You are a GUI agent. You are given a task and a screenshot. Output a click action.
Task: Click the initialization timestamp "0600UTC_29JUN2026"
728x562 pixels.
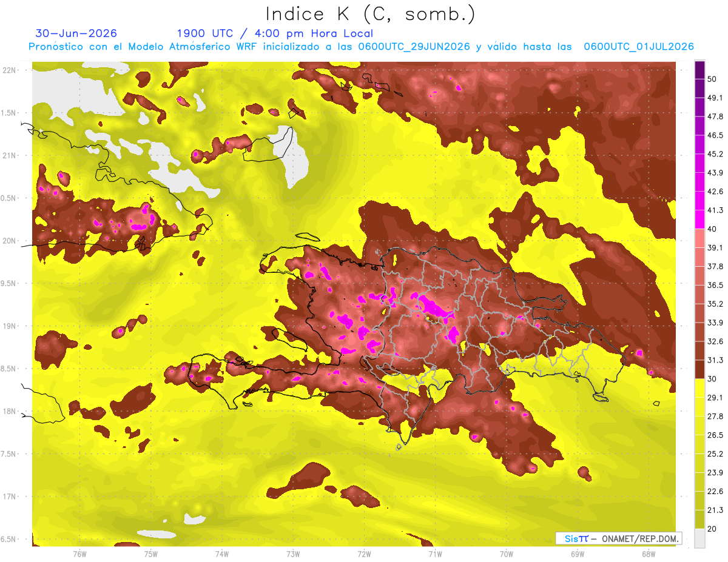pyautogui.click(x=414, y=47)
